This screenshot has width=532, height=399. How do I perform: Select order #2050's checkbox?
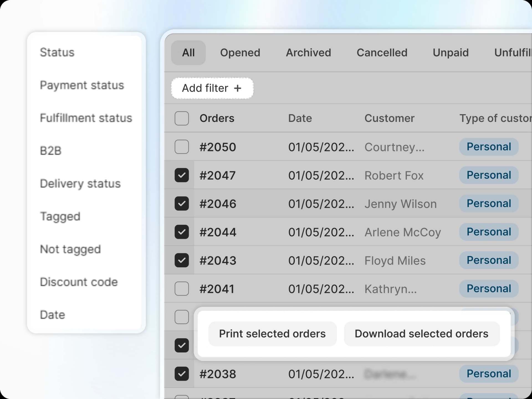(x=181, y=147)
